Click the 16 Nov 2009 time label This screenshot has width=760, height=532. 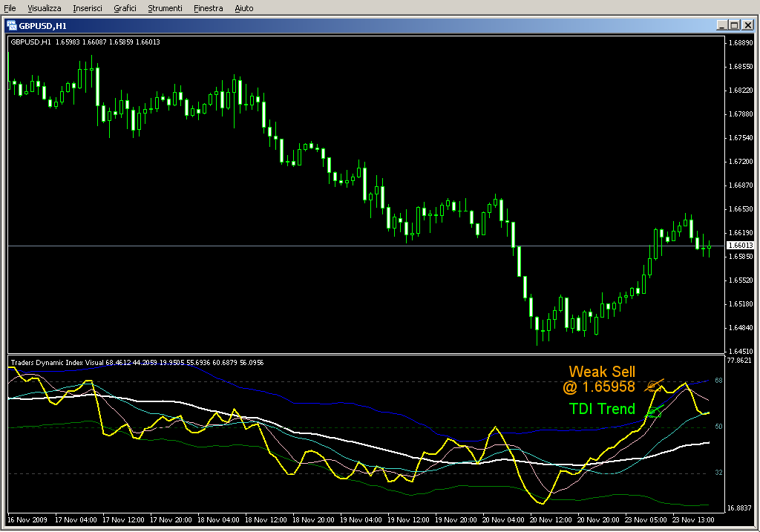click(27, 520)
